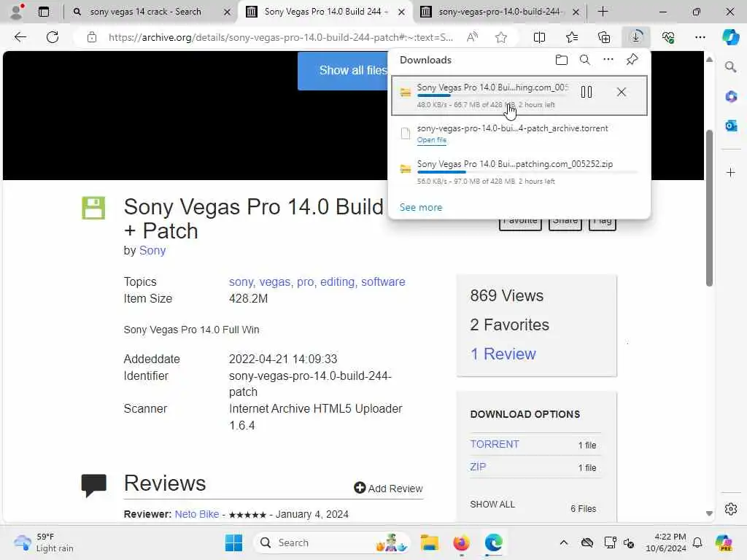Click the 2 Favorites text
747x560 pixels.
click(509, 324)
